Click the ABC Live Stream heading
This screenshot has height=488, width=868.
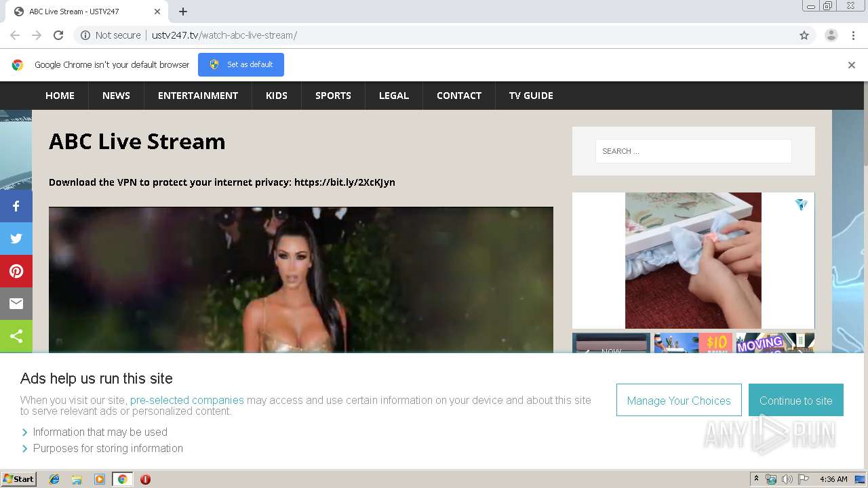pos(137,142)
